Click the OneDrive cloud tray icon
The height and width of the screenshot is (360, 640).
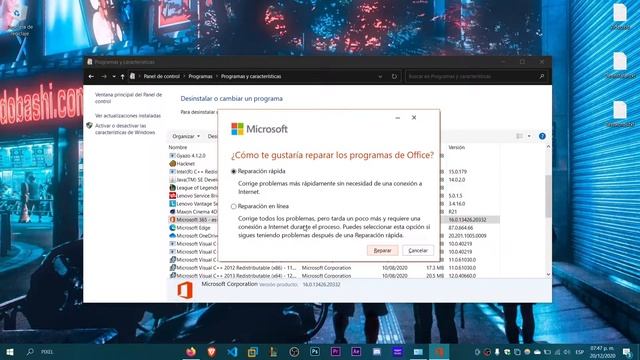(x=537, y=352)
